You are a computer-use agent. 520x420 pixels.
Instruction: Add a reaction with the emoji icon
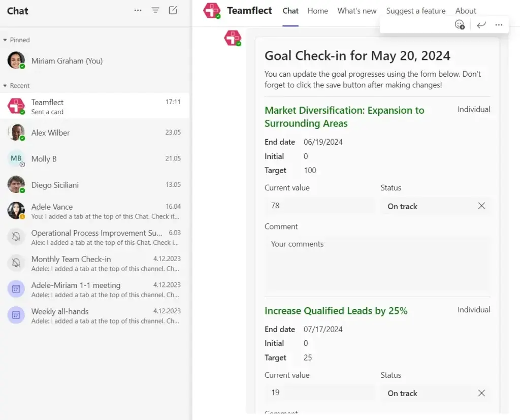point(459,24)
